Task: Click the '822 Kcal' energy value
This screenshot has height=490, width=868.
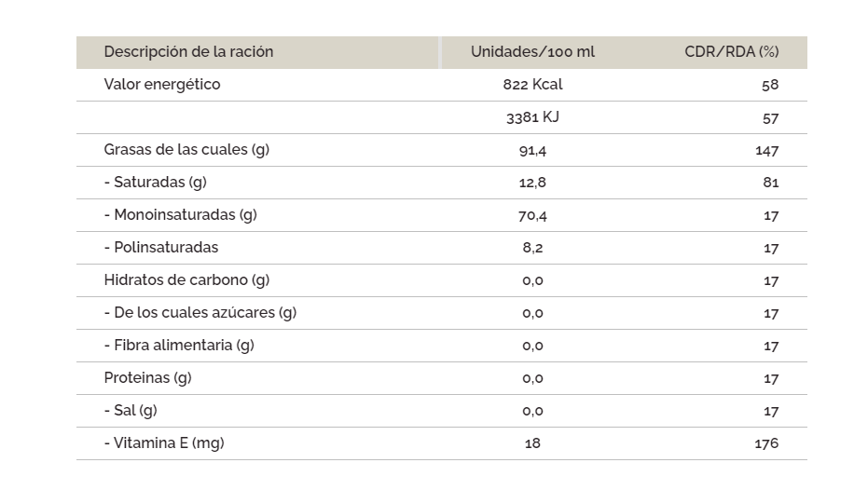Action: click(532, 85)
